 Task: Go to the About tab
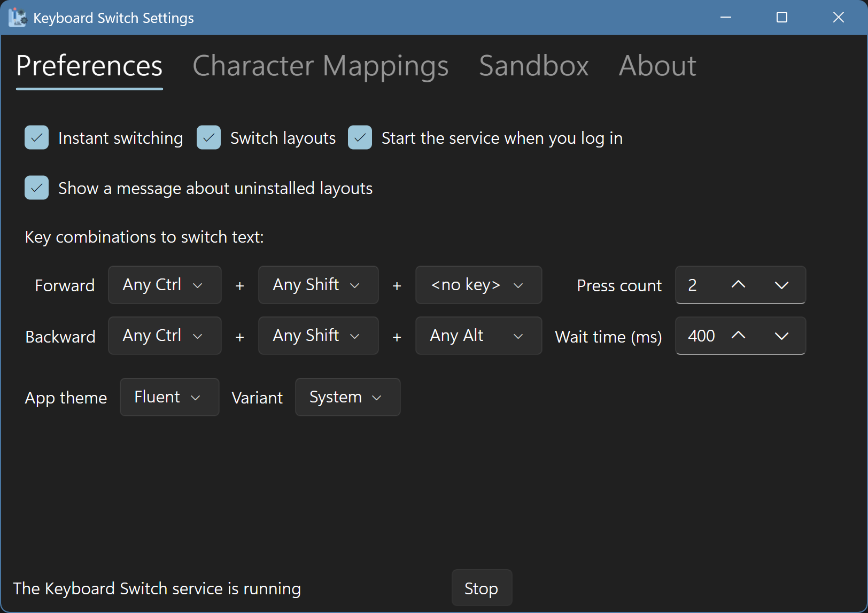pyautogui.click(x=657, y=66)
